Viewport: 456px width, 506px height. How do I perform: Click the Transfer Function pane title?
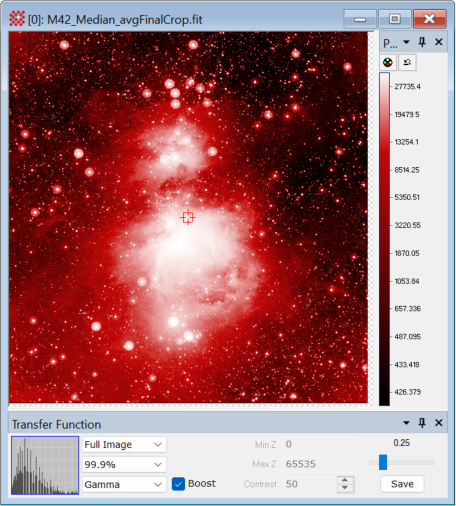(x=56, y=424)
